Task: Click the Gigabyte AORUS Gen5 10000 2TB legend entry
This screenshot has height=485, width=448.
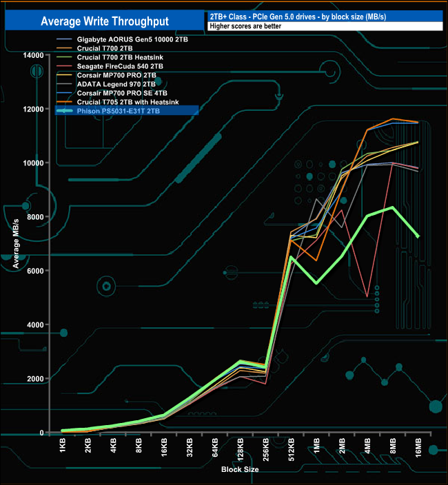Action: [x=122, y=39]
